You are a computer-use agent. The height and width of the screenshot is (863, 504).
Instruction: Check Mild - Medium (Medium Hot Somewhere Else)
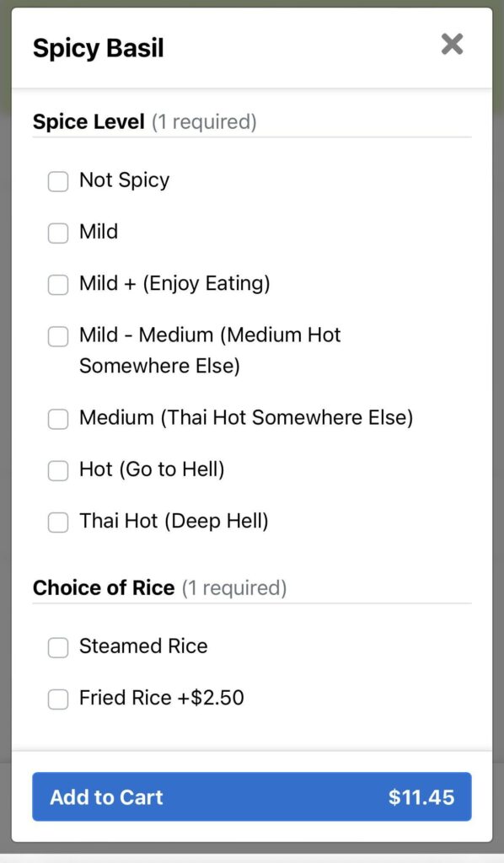[x=58, y=336]
